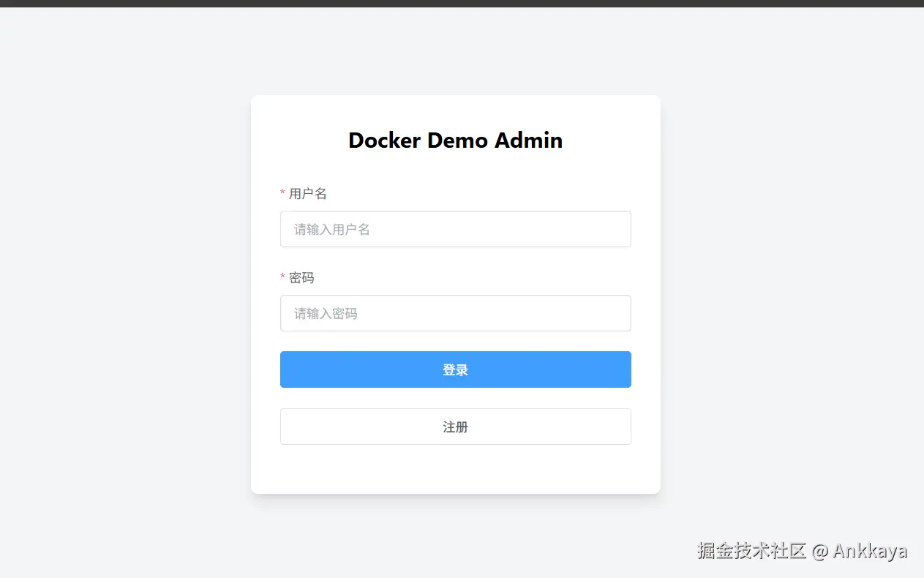924x578 pixels.
Task: Click the 密码 field label text
Action: click(x=301, y=278)
